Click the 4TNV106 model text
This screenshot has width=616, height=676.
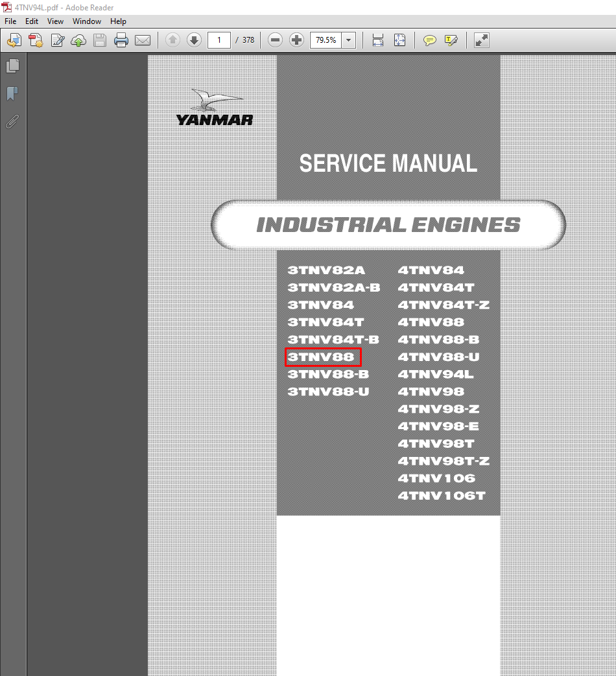(x=436, y=478)
